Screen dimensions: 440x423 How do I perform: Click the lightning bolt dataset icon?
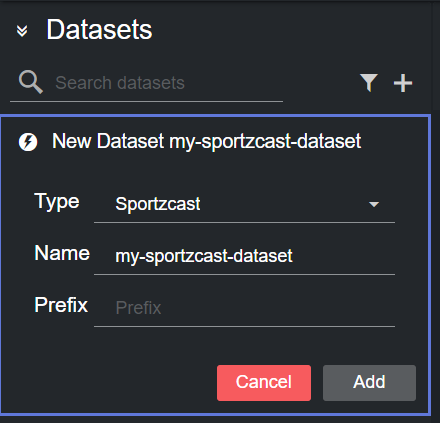click(28, 142)
